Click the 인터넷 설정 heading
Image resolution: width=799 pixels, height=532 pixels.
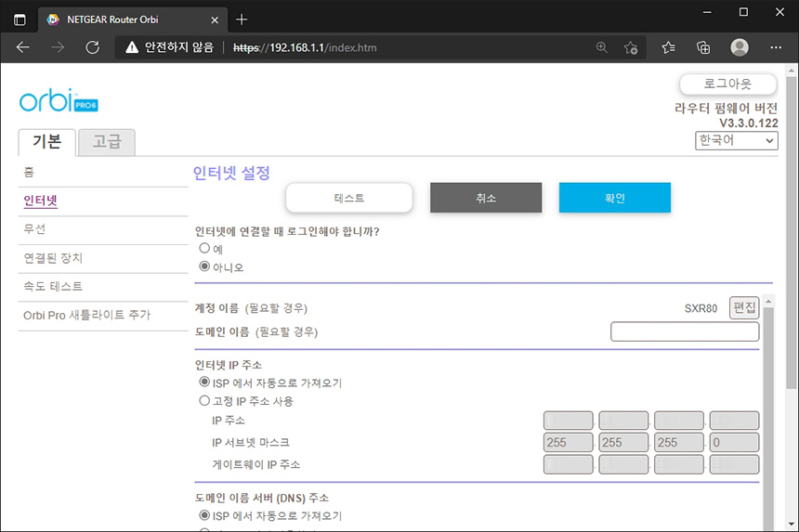[231, 173]
